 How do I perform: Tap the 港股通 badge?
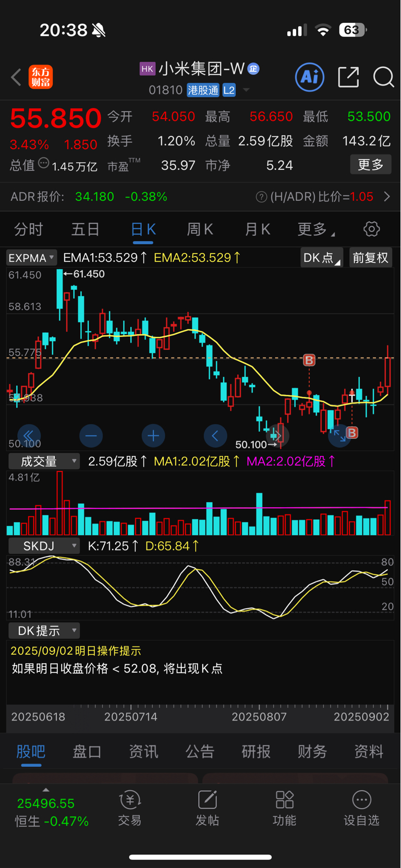pos(203,90)
